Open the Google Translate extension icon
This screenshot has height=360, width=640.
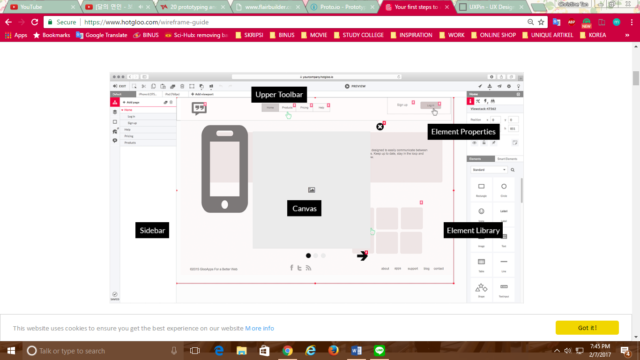tap(556, 22)
